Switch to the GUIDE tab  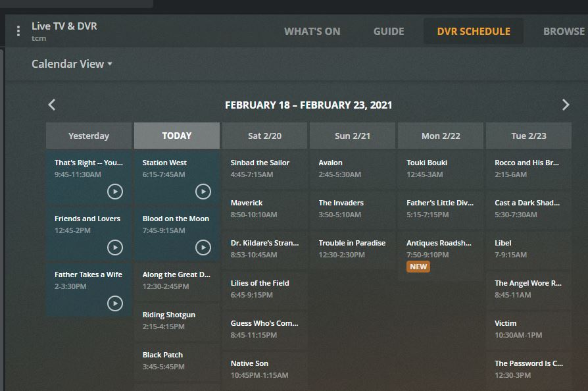[x=389, y=31]
